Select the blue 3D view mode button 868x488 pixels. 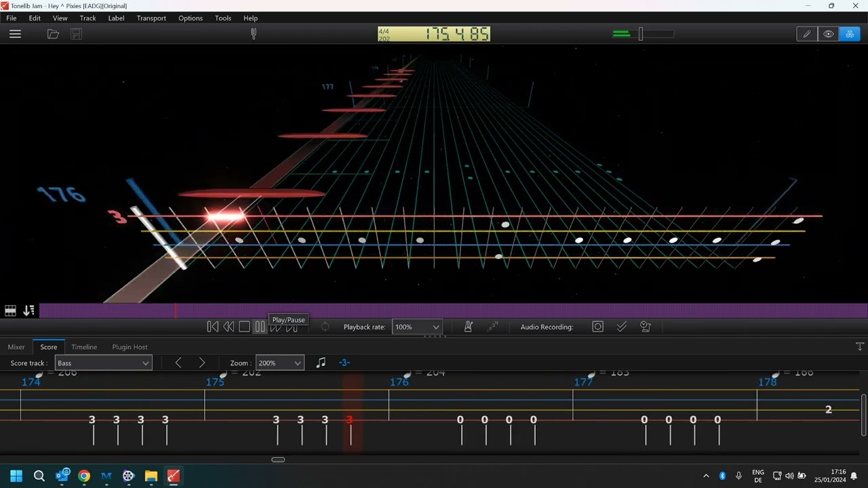click(x=850, y=34)
